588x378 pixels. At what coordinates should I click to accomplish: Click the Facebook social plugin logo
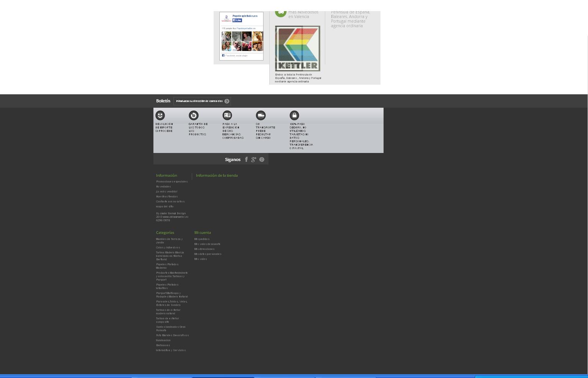223,56
